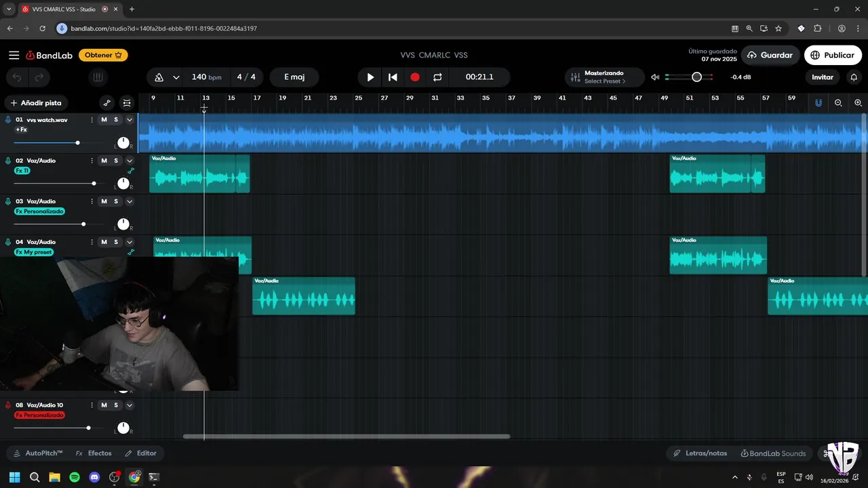
Task: Solo track 01 vvs watch.wav
Action: pyautogui.click(x=116, y=120)
